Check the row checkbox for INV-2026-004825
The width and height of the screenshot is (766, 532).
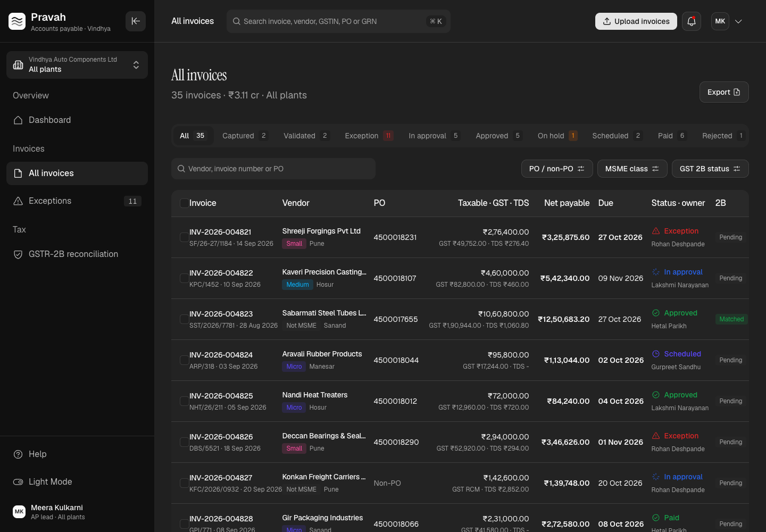click(184, 401)
